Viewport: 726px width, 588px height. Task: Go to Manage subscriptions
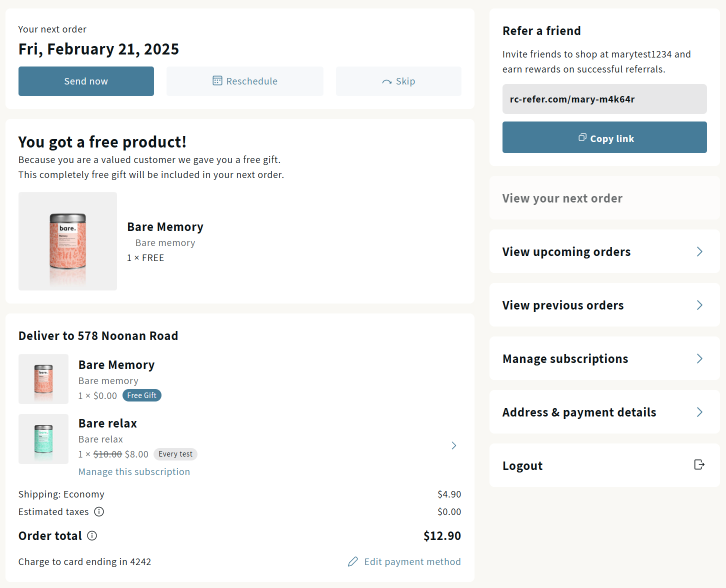pos(604,358)
